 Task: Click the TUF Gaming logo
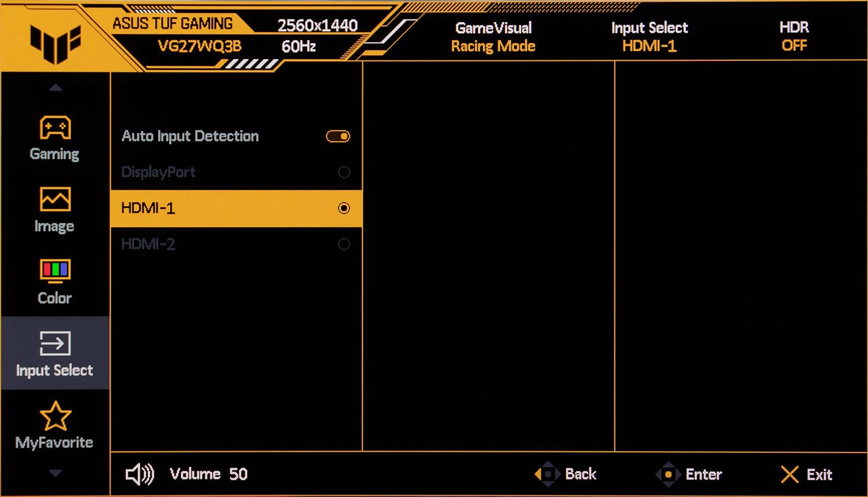click(x=55, y=44)
